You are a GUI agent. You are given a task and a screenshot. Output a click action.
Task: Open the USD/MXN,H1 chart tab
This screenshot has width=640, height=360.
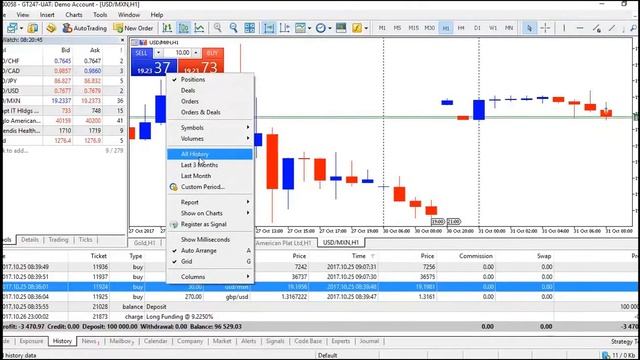[x=341, y=242]
